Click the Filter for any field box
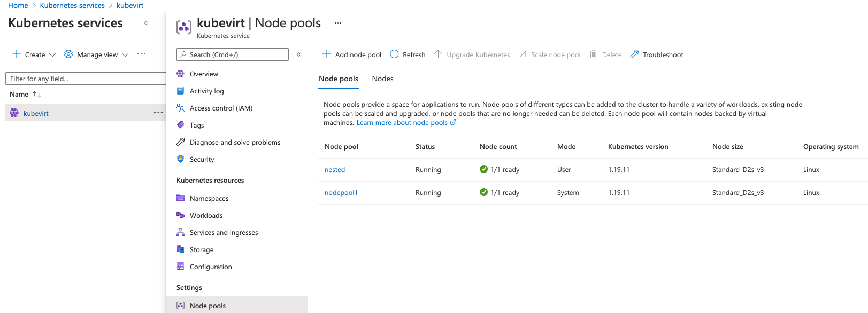This screenshot has width=868, height=313. click(x=86, y=79)
